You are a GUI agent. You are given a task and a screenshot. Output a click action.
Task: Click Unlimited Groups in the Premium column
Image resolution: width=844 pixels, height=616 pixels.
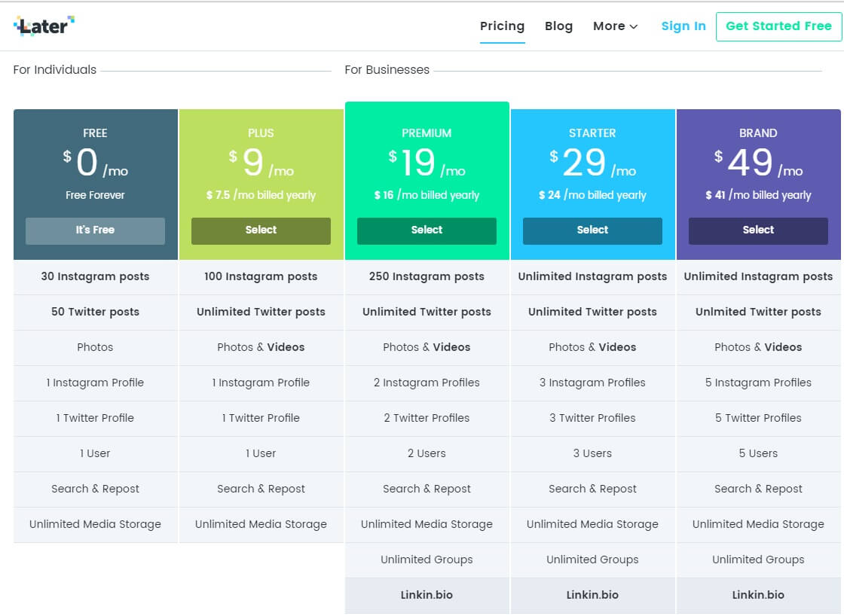[x=427, y=560]
